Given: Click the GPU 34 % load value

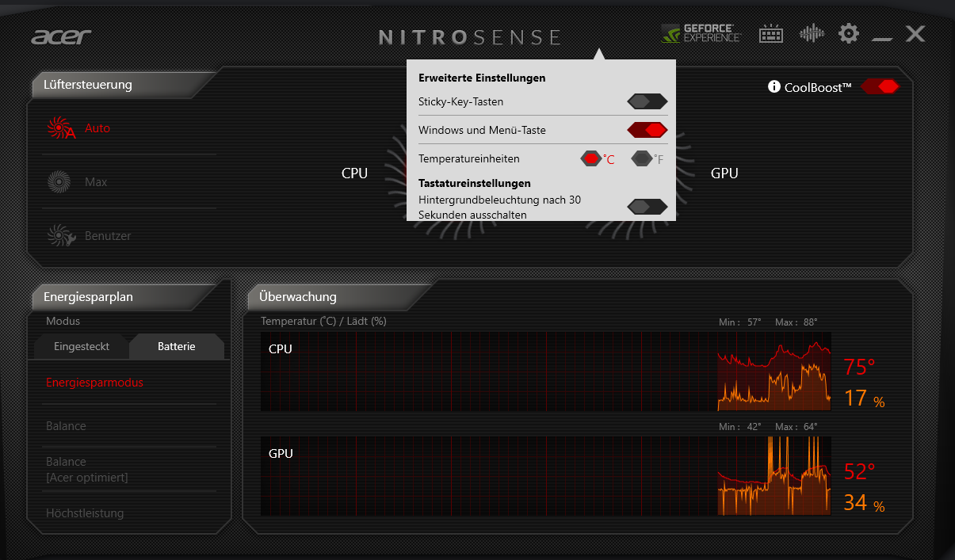Looking at the screenshot, I should pos(864,502).
